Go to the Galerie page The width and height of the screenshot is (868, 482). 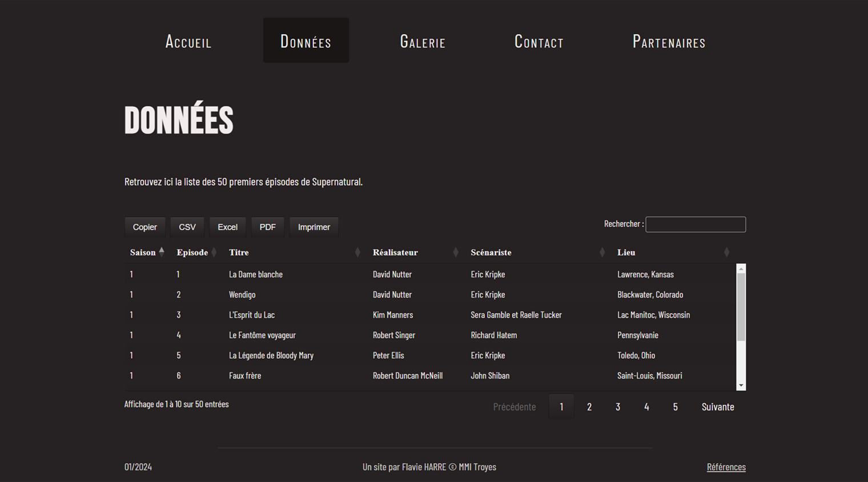[423, 41]
